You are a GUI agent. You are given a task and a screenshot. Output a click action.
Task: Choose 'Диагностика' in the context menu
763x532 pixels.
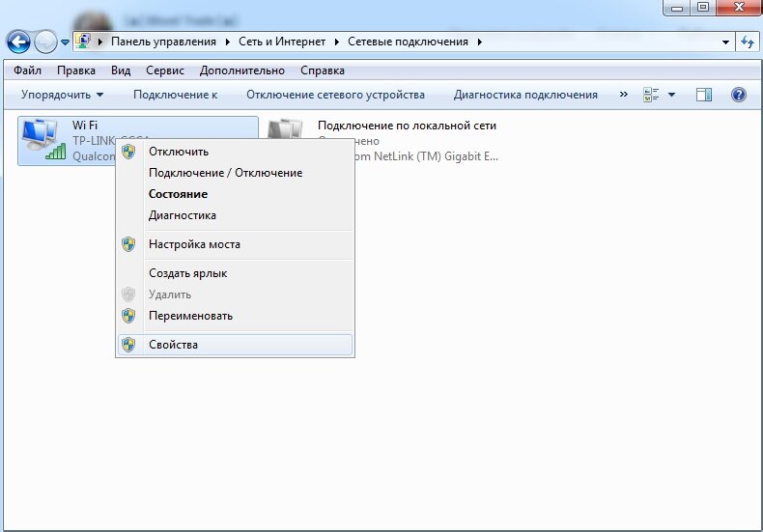(235, 215)
